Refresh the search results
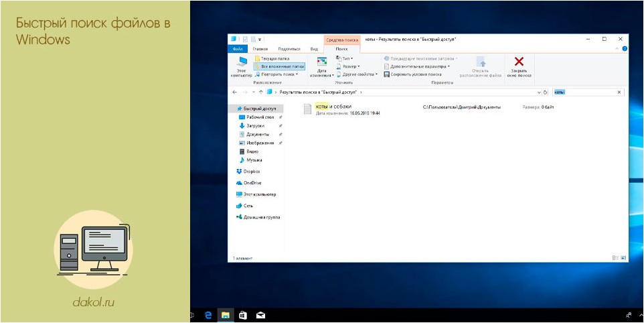This screenshot has width=644, height=323. tap(546, 92)
